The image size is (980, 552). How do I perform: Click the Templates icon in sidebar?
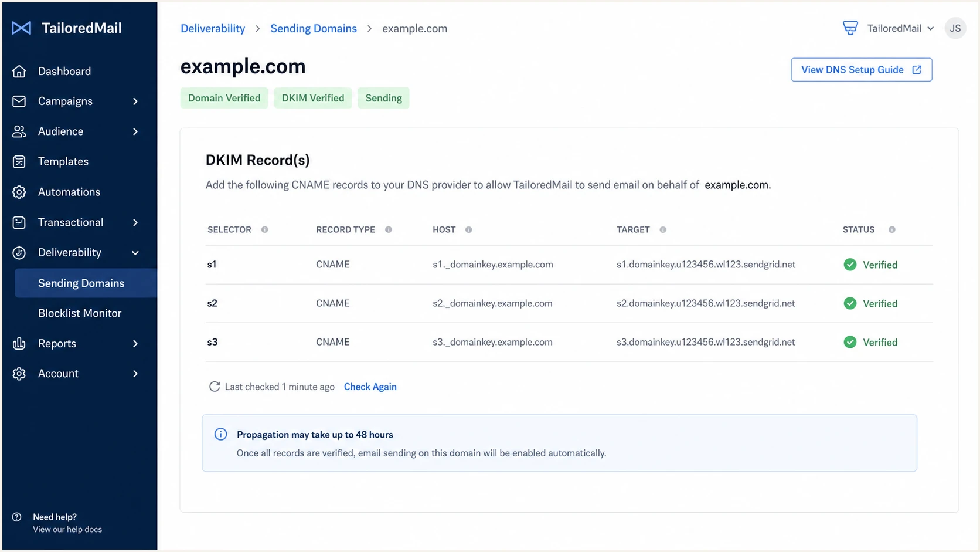[19, 162]
